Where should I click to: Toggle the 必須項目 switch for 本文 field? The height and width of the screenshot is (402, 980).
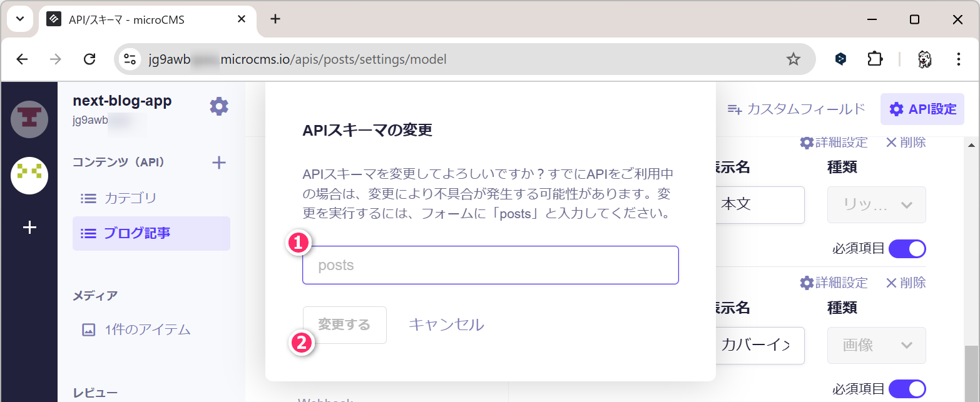pos(906,249)
